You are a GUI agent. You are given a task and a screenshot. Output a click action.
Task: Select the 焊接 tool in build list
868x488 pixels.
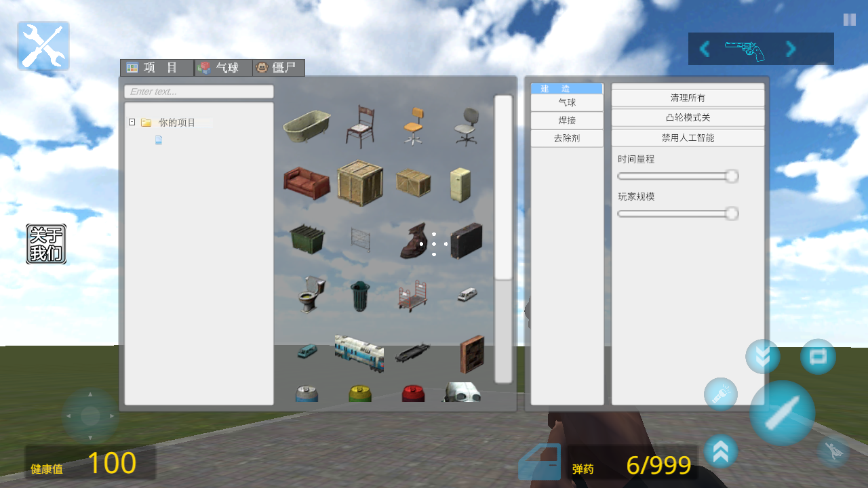tap(566, 121)
